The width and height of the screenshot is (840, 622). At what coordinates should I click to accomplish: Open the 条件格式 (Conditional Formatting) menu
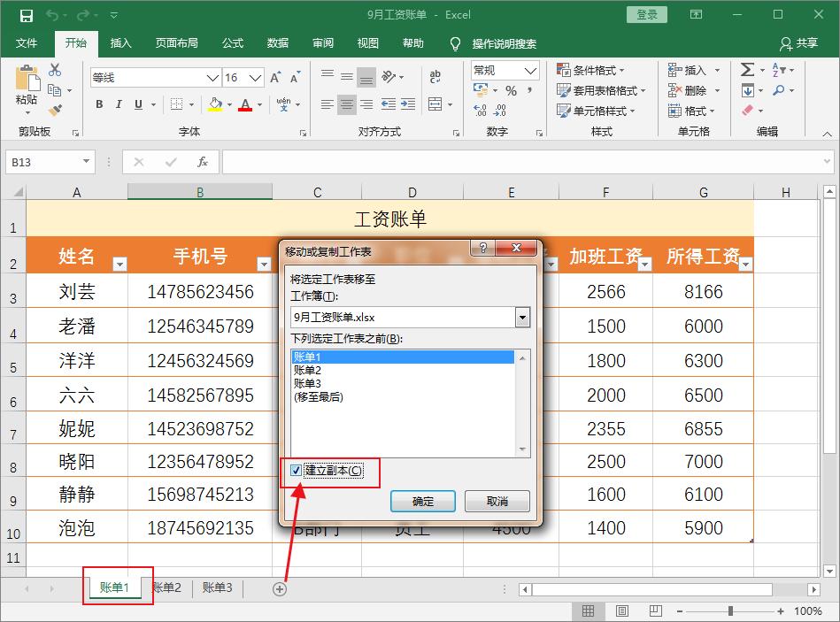click(587, 69)
